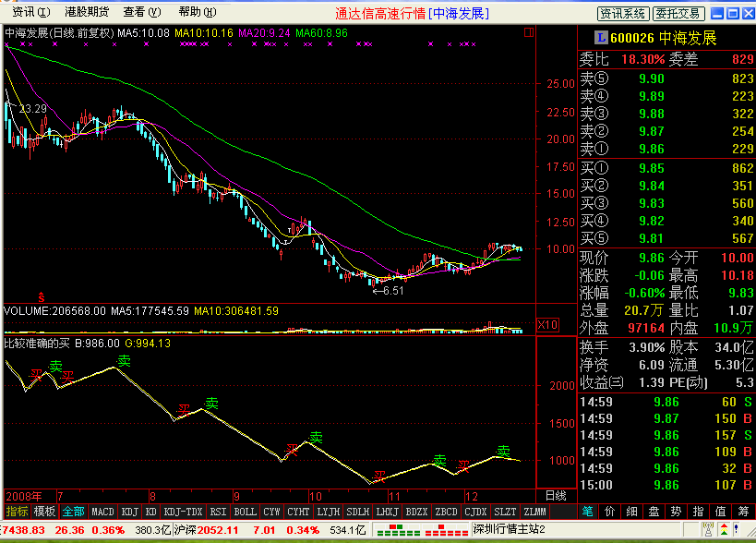Open the 帮助(H) menu
756x543 pixels.
(x=198, y=12)
